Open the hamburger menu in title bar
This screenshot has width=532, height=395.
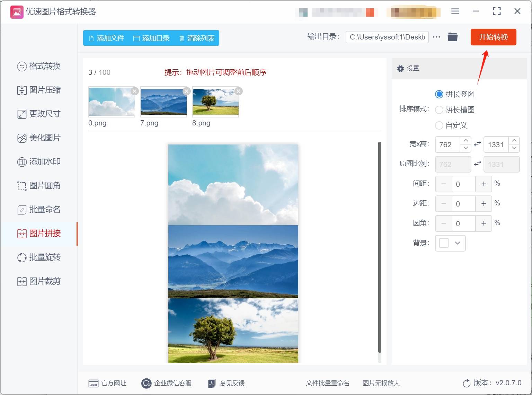(x=455, y=11)
